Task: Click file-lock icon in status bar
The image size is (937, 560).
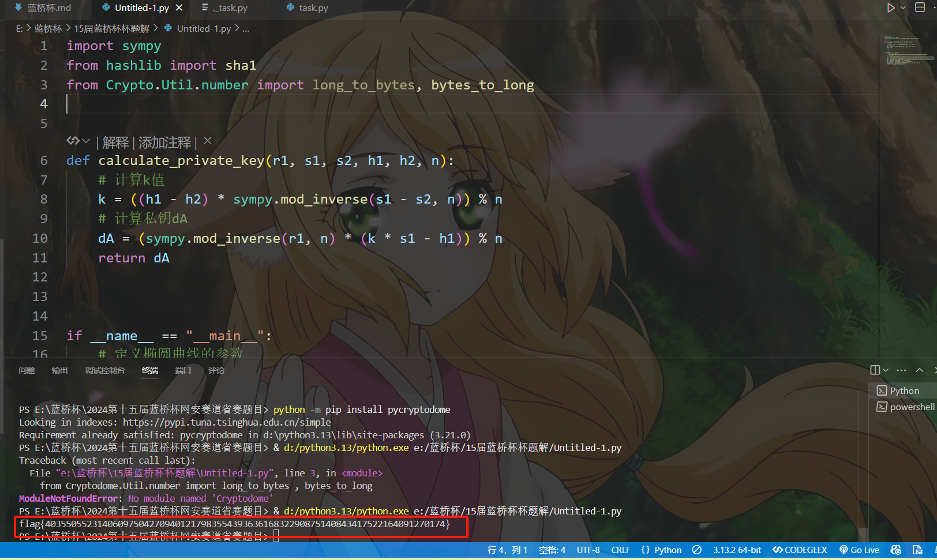Action: 917,550
